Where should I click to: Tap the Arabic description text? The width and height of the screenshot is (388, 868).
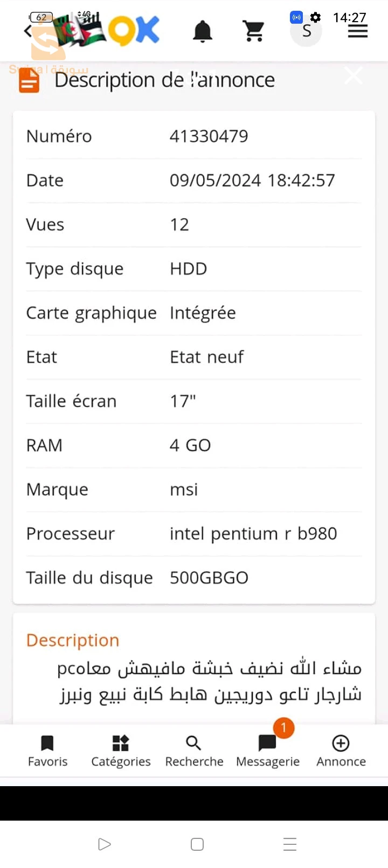209,681
